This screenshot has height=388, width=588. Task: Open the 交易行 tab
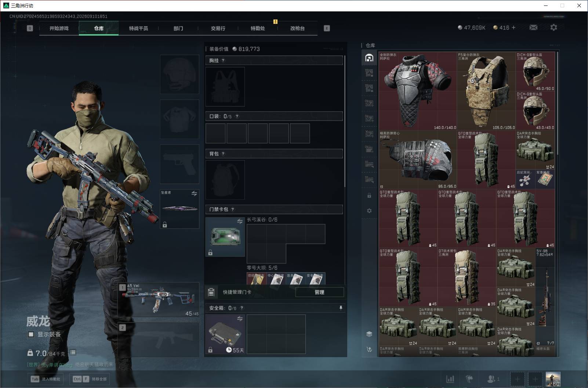(x=218, y=28)
